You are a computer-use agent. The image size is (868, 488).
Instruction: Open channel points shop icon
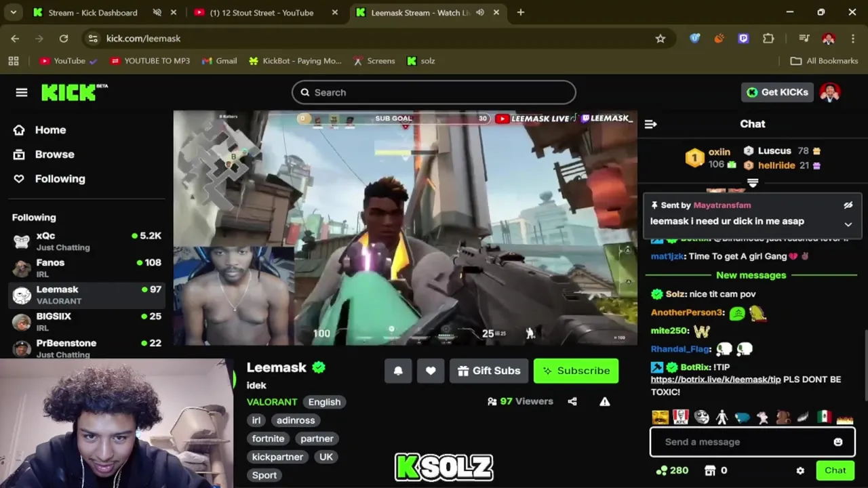(x=710, y=470)
